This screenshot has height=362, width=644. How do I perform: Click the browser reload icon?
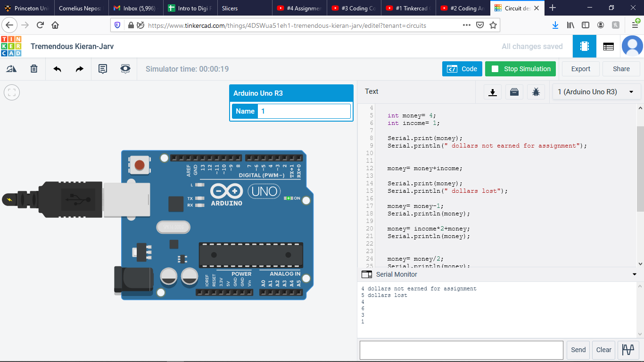tap(40, 25)
